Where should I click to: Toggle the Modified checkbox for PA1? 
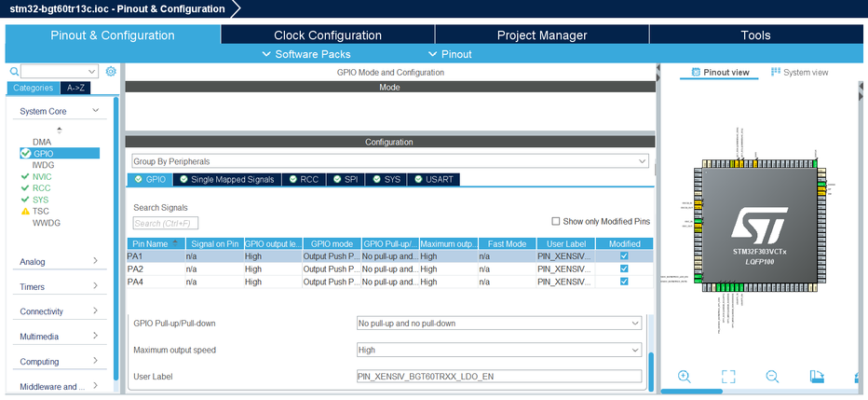tap(624, 256)
